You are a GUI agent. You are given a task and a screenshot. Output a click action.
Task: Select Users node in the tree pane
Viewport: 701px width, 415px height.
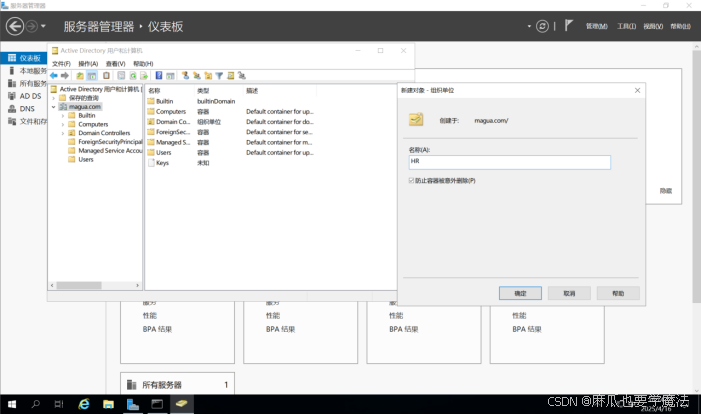click(x=86, y=160)
